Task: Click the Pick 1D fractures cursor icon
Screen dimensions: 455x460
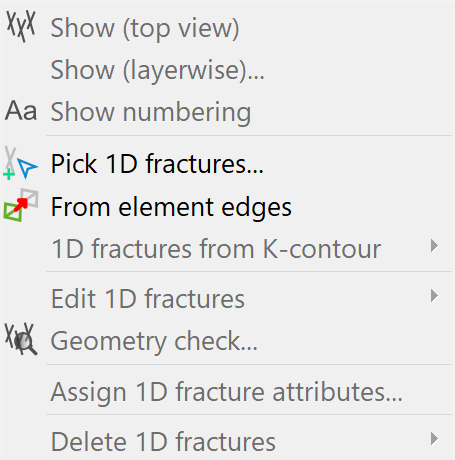Action: click(x=21, y=164)
